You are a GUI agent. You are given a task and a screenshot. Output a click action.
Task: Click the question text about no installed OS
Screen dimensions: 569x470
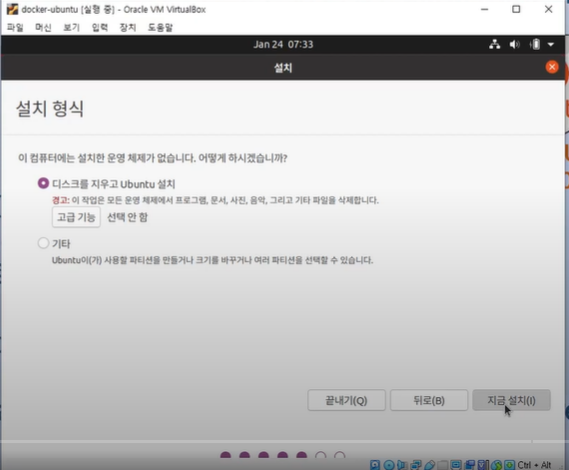click(x=153, y=158)
